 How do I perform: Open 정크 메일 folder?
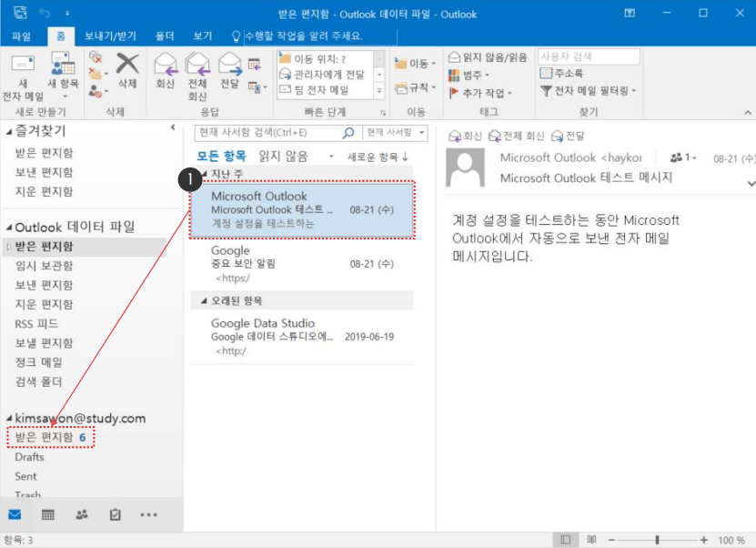(x=38, y=362)
